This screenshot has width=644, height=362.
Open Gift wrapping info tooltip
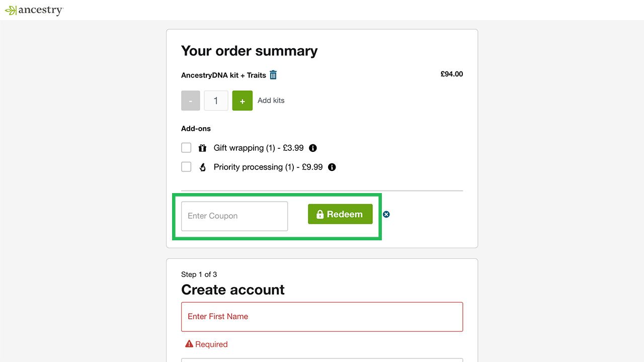313,148
